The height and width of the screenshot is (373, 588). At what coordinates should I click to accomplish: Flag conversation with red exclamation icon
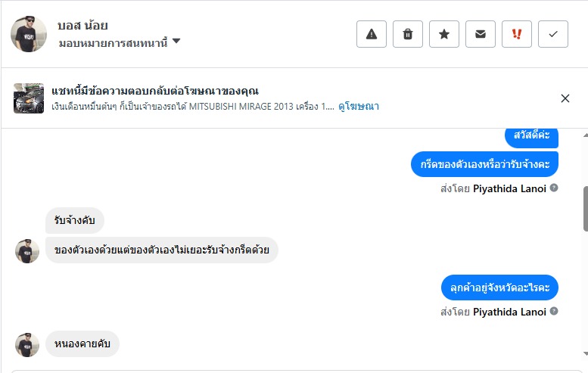click(x=517, y=34)
